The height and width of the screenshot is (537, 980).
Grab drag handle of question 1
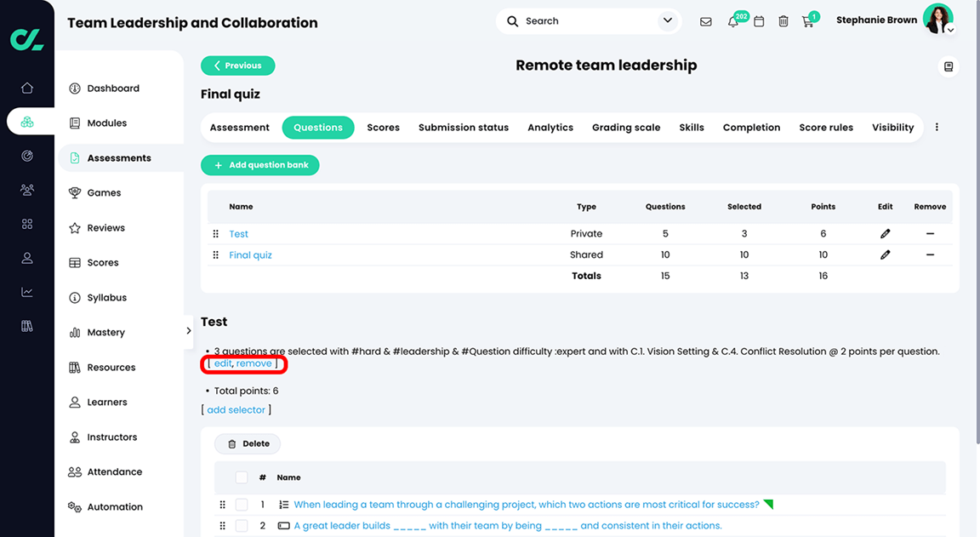[223, 505]
